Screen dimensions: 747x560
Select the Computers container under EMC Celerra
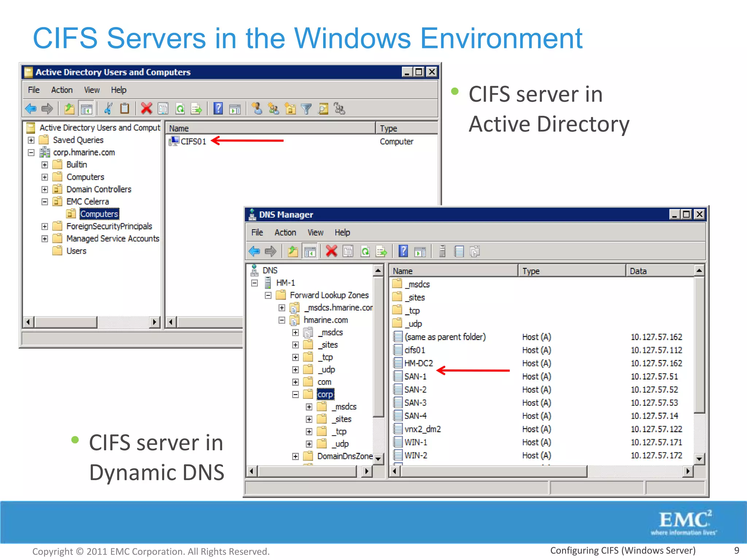tap(99, 214)
